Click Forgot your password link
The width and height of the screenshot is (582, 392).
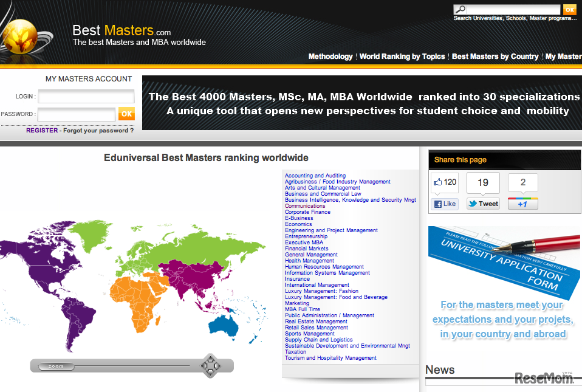(98, 130)
